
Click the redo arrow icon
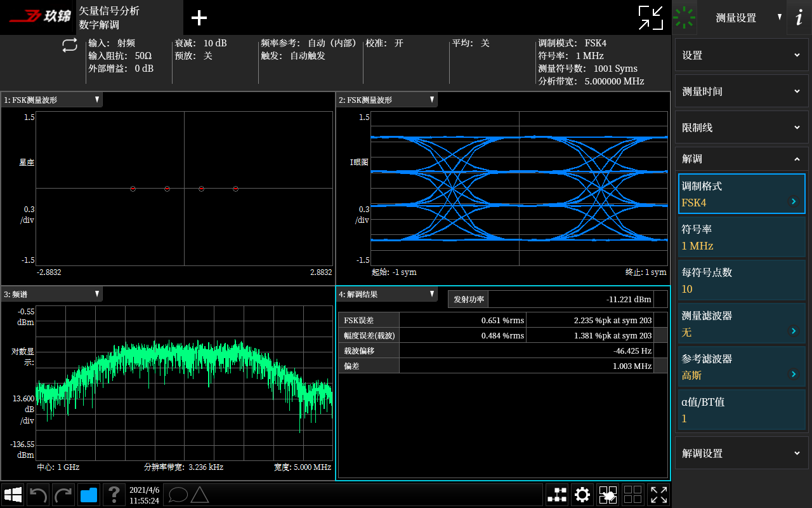(63, 495)
